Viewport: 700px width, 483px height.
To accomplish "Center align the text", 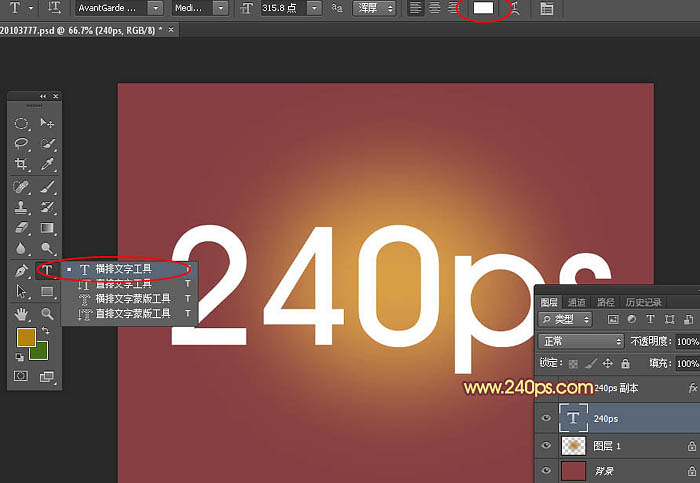I will click(434, 8).
